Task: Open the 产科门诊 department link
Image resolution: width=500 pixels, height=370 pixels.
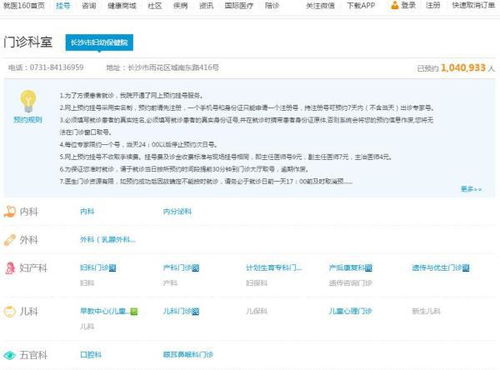Action: click(178, 268)
